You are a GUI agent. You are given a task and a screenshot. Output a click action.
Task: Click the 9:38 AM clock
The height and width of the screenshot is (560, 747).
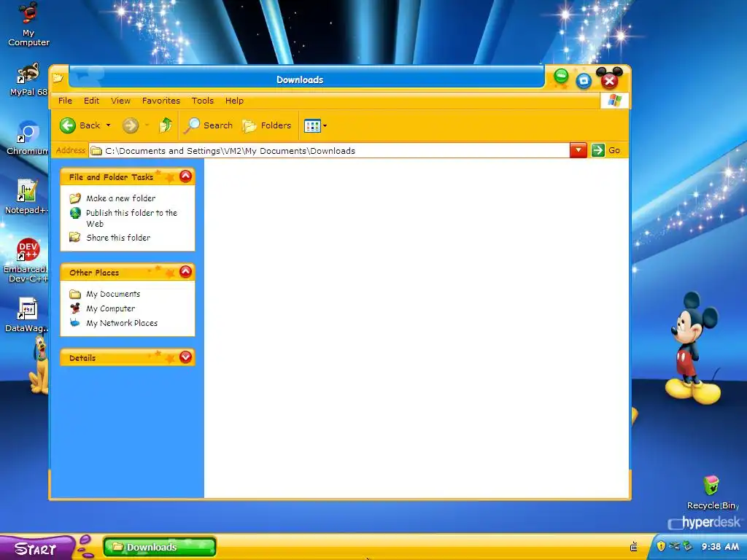tap(720, 547)
